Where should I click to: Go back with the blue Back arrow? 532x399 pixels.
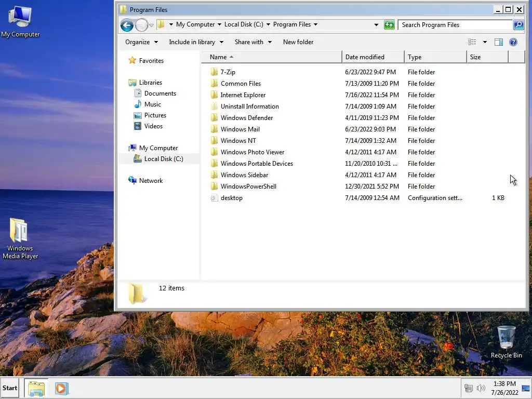(x=127, y=25)
